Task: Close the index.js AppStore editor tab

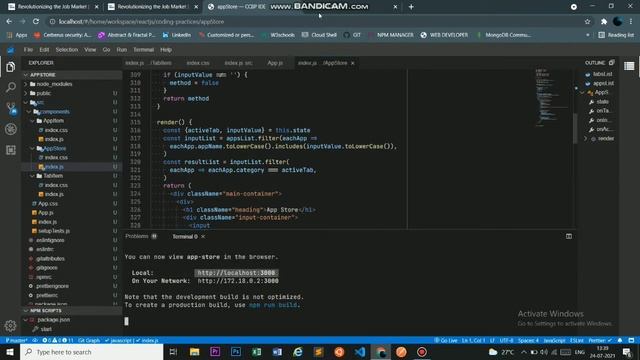Action: 353,63
